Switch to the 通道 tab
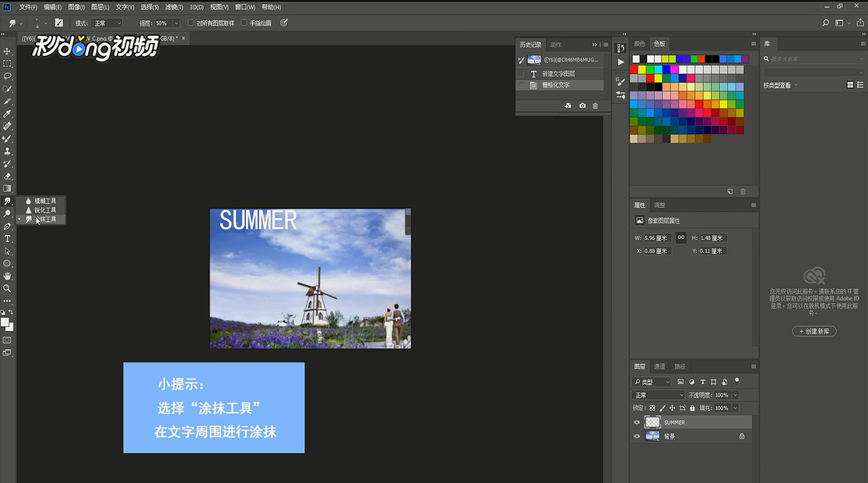 (659, 366)
